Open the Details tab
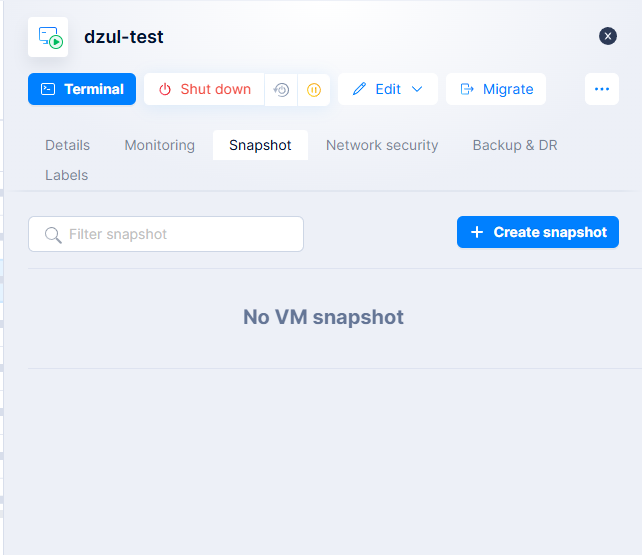The height and width of the screenshot is (555, 642). [x=67, y=145]
